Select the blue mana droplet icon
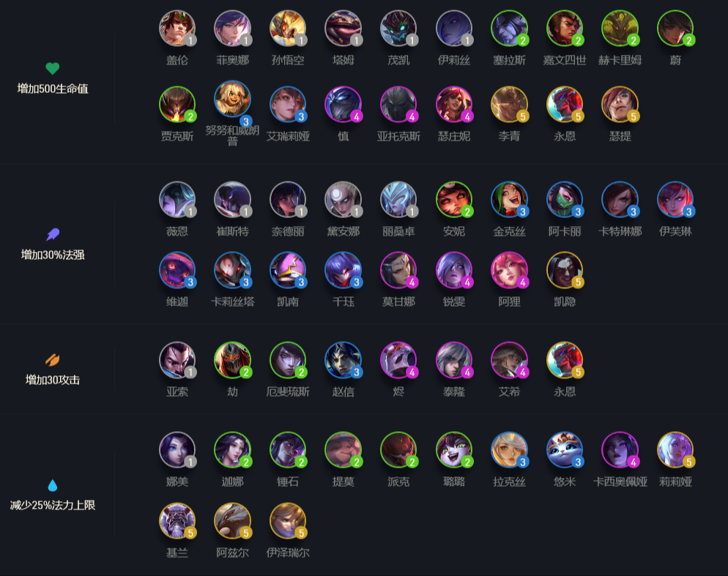728x576 pixels. 53,485
